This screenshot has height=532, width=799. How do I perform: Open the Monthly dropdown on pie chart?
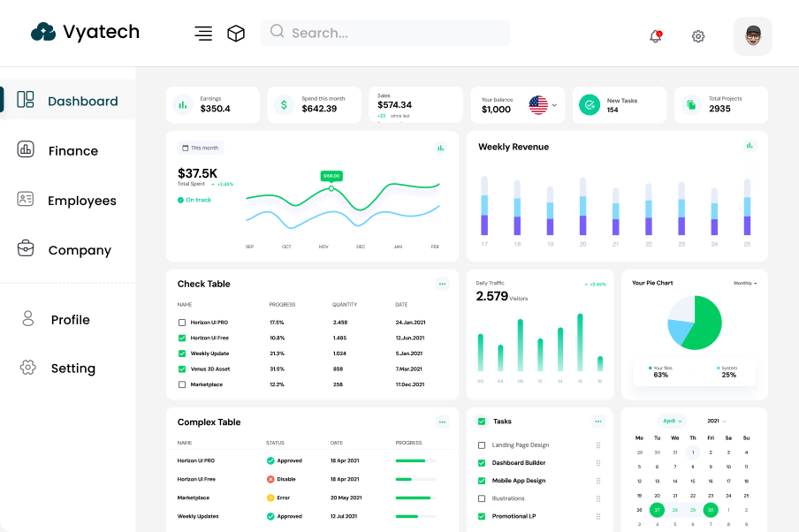pos(745,284)
